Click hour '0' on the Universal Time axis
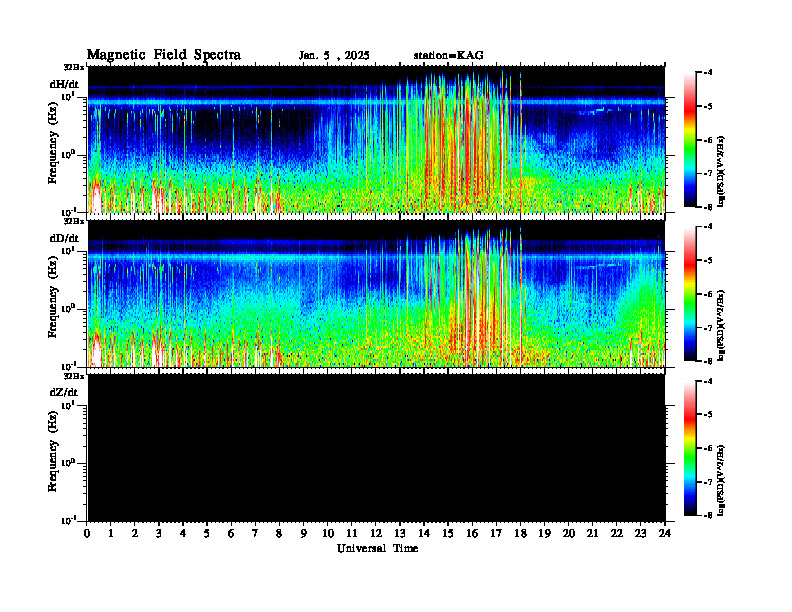The image size is (792, 612). (87, 534)
